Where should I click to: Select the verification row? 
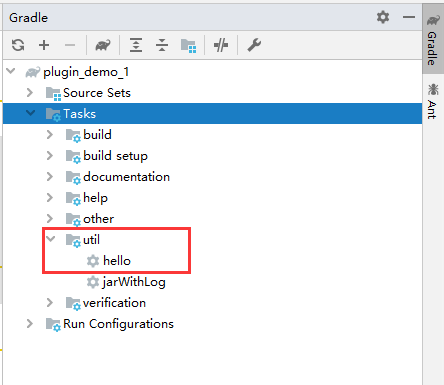(212, 303)
